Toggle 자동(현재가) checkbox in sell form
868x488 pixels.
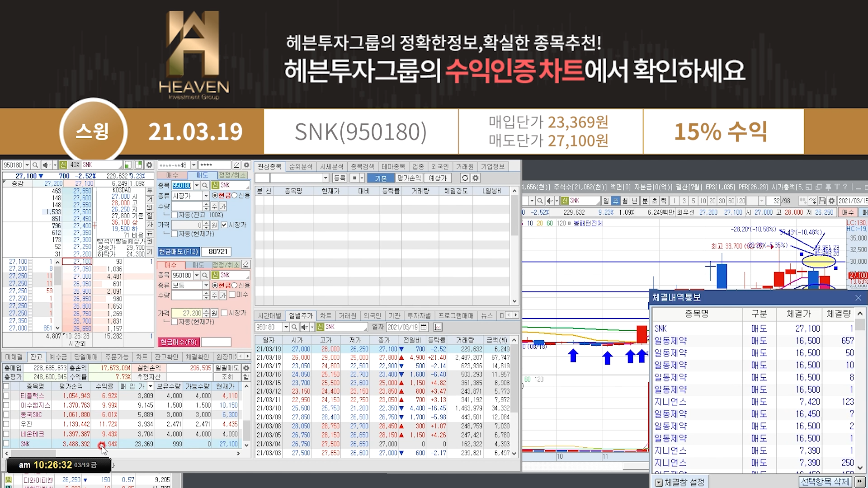point(175,234)
